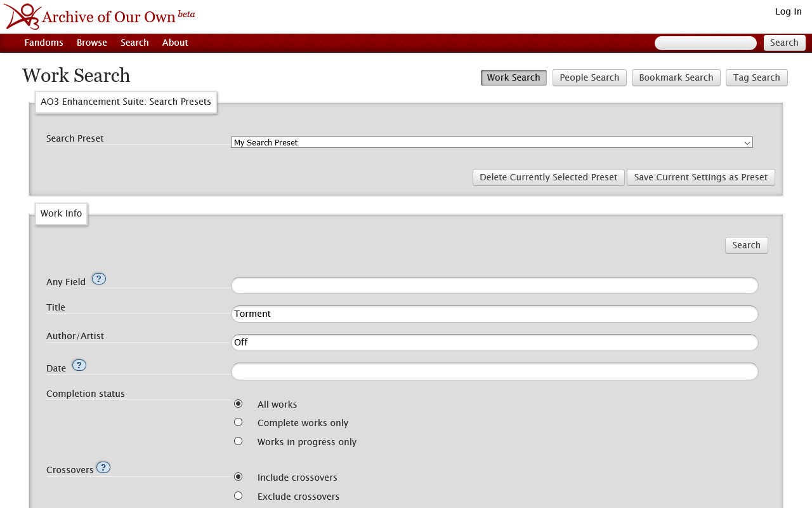Switch to the Work Search tab
This screenshot has height=508, width=812.
click(x=514, y=77)
